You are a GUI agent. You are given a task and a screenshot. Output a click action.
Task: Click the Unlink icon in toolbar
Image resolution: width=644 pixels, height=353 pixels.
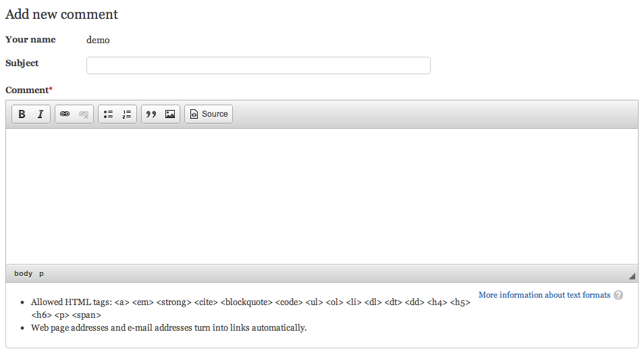click(x=84, y=114)
